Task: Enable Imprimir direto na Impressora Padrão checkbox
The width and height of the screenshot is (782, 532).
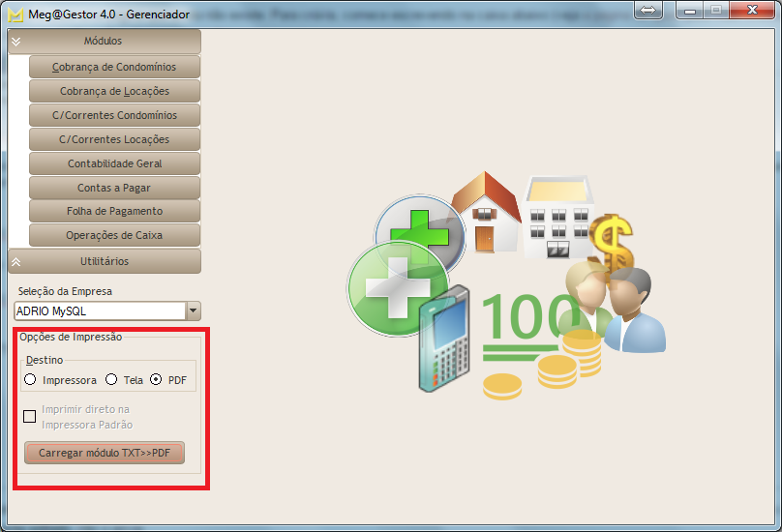Action: click(30, 417)
